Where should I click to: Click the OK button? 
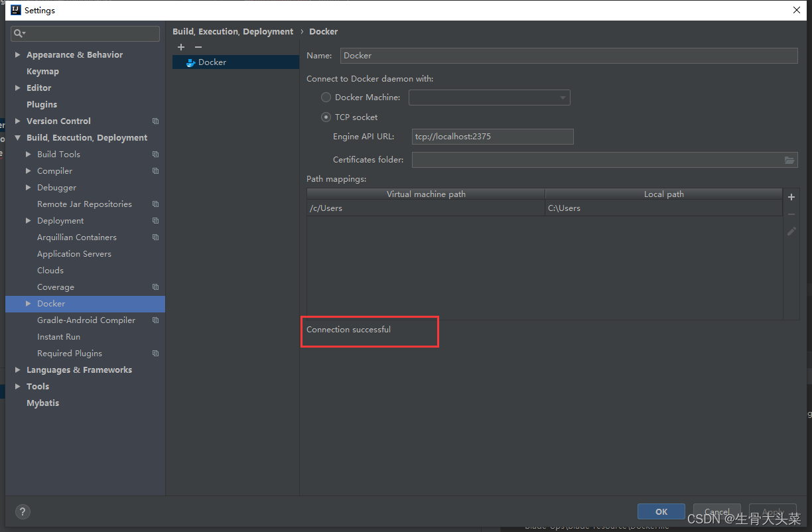click(661, 511)
